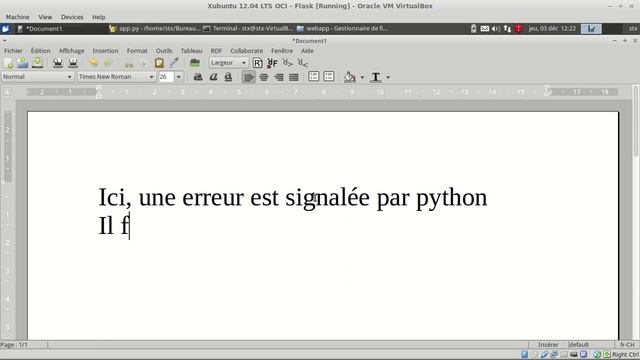640x360 pixels.
Task: Click the date and time clock
Action: click(552, 29)
